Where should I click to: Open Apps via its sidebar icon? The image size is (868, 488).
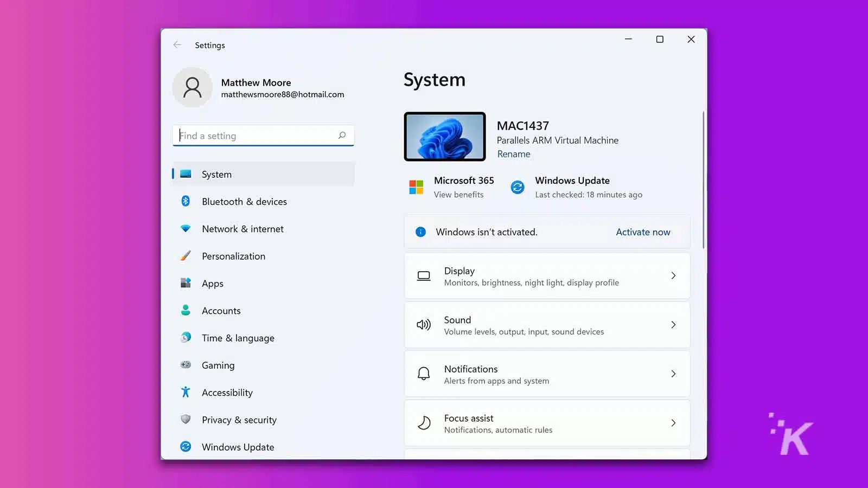pyautogui.click(x=186, y=283)
